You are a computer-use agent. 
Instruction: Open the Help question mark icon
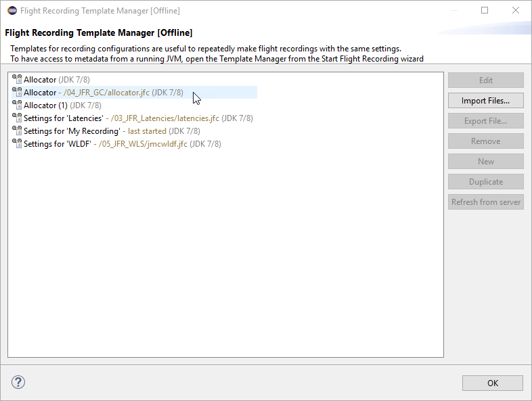pos(18,383)
